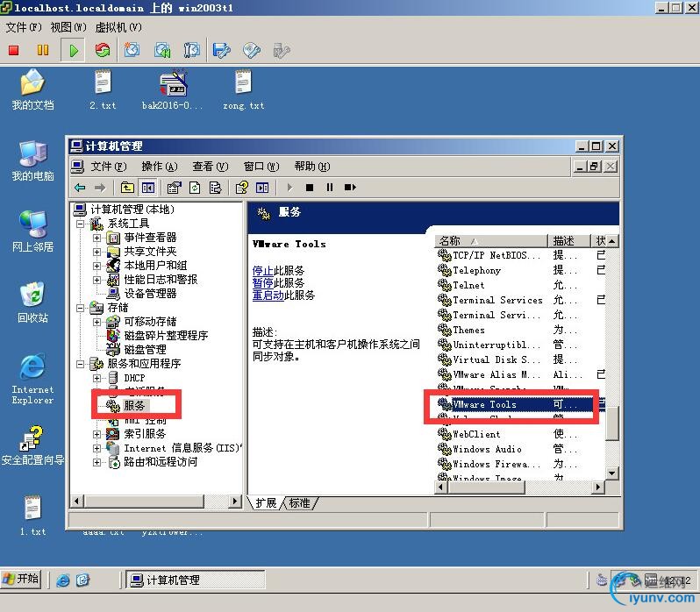Sort services by 名称 column header
700x612 pixels.
(491, 241)
